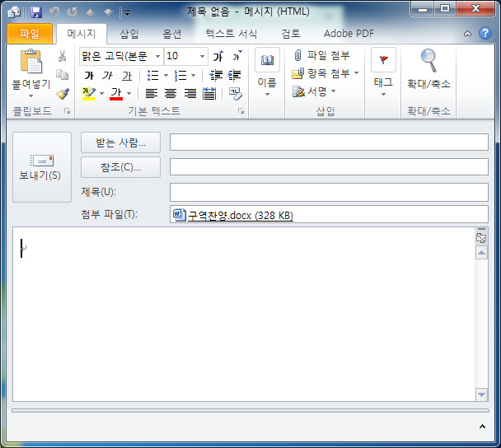Apply yellow text highlight color
Viewport: 501px width, 448px height.
(89, 94)
